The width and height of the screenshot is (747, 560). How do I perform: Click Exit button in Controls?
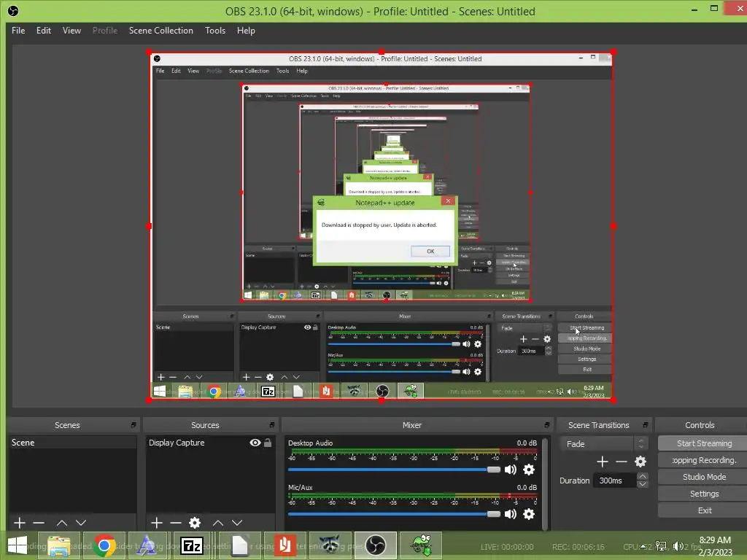coord(703,510)
